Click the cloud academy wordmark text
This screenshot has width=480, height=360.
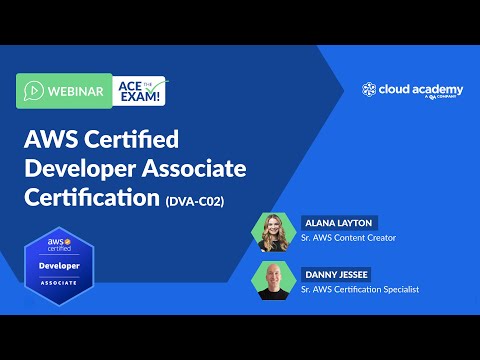(421, 89)
